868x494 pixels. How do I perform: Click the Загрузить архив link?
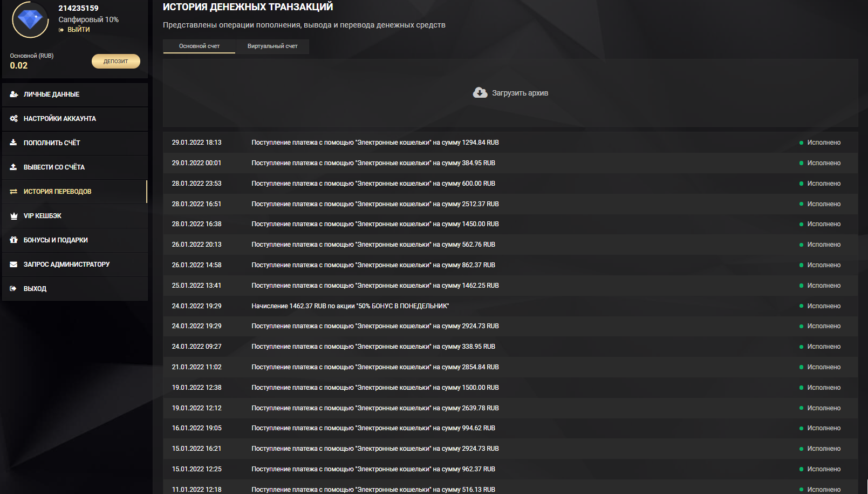[x=520, y=93]
